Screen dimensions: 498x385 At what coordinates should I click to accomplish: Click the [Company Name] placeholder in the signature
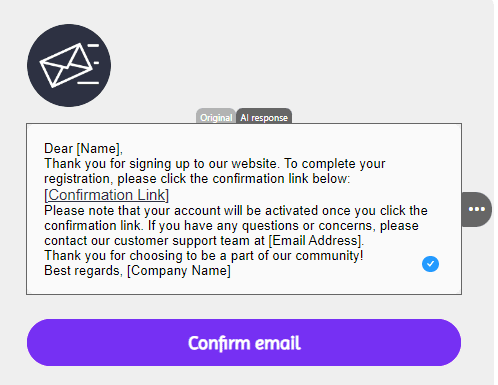[179, 271]
